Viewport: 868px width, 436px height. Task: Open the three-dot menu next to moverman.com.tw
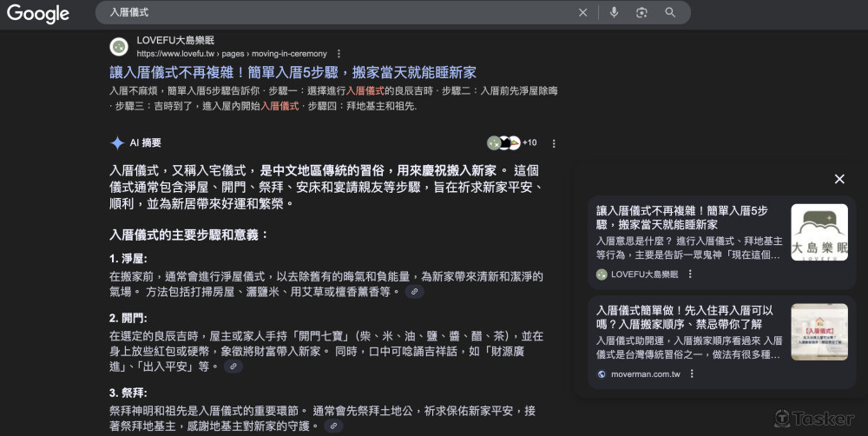[691, 374]
